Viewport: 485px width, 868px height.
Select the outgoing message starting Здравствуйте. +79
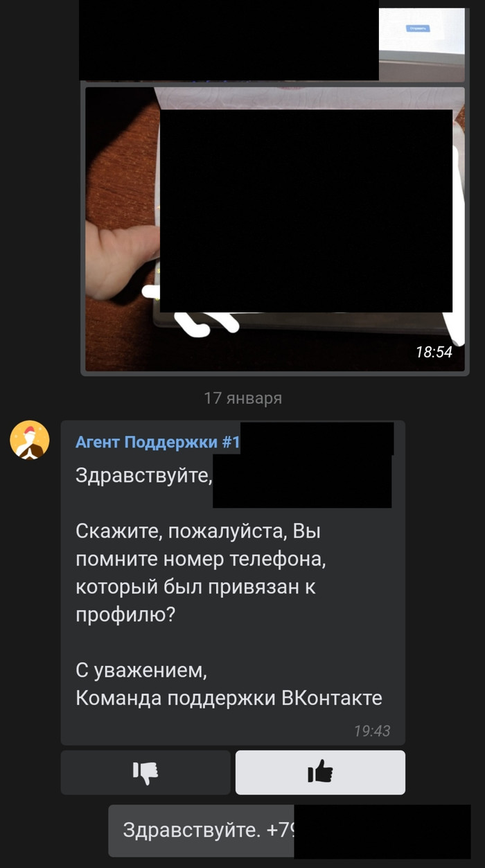pos(289,831)
